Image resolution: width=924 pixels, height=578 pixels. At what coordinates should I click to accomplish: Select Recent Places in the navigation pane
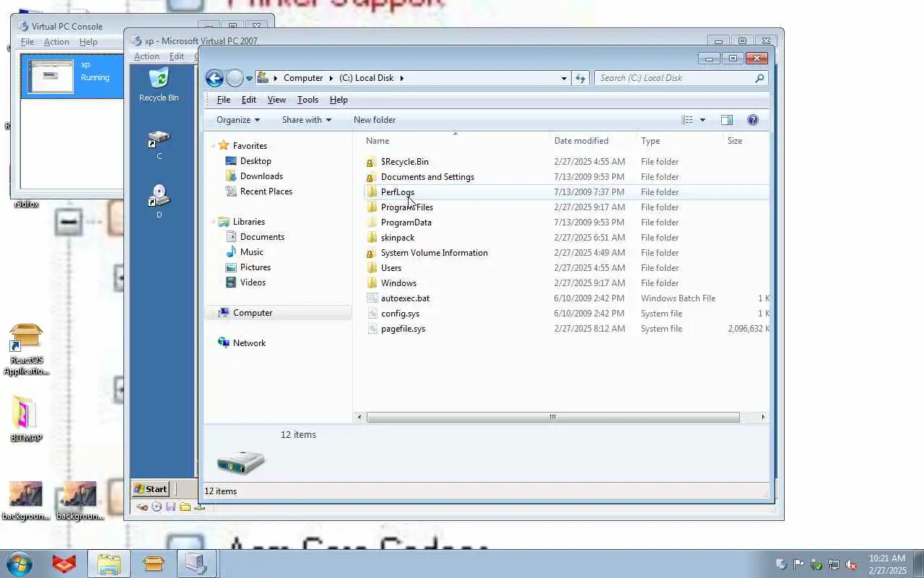266,191
